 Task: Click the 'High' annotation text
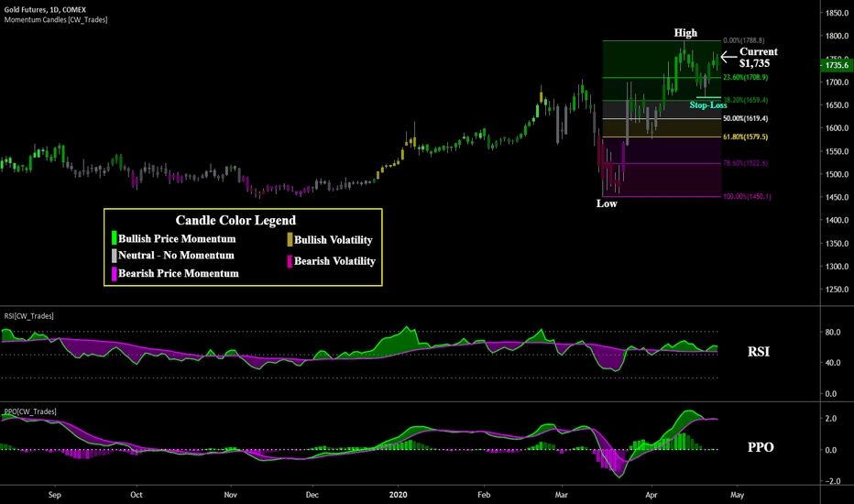point(685,33)
